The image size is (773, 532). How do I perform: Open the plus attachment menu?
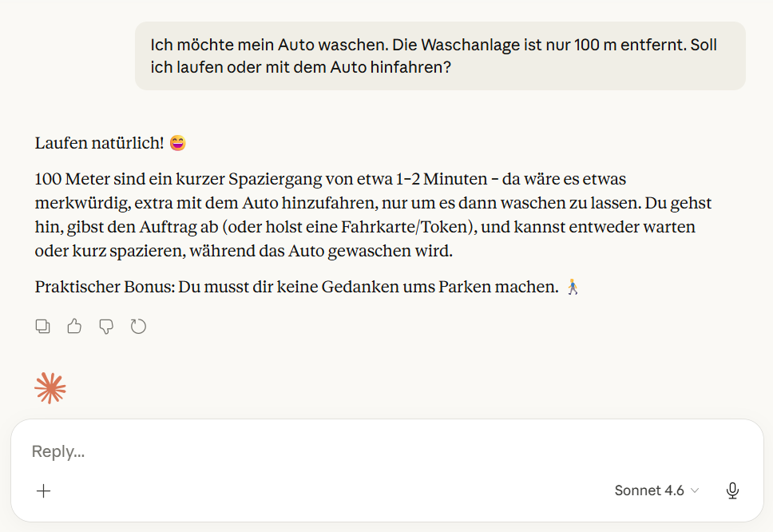coord(43,490)
